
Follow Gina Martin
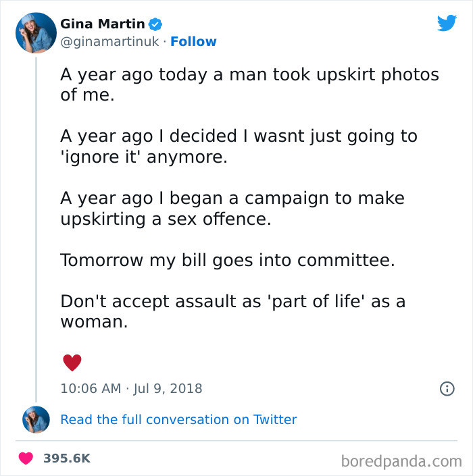click(x=193, y=41)
